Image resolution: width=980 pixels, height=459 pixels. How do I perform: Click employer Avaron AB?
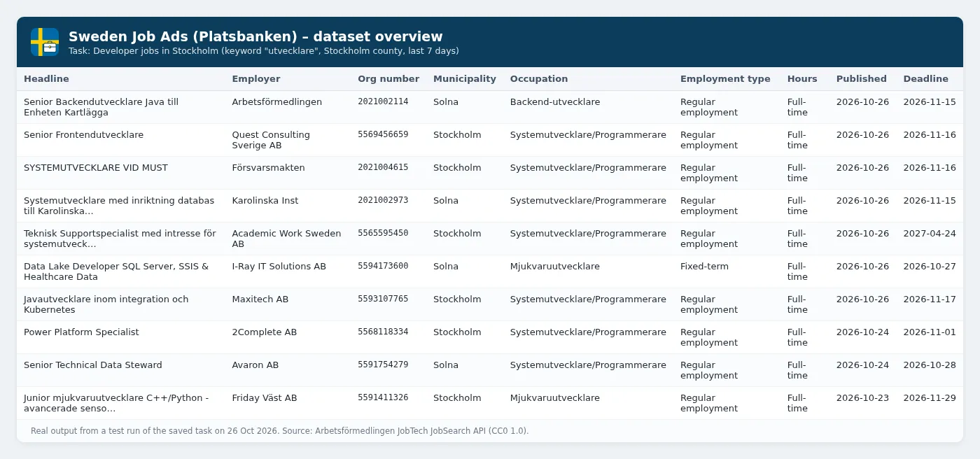pos(255,365)
